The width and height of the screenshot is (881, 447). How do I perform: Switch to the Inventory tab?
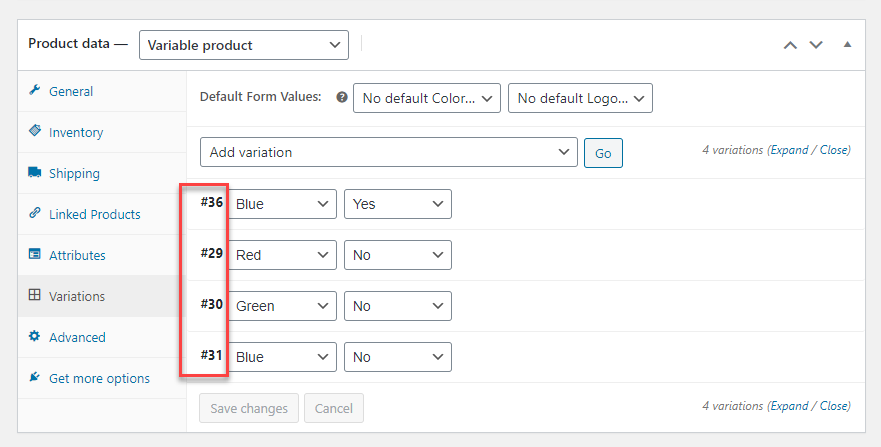[x=102, y=132]
